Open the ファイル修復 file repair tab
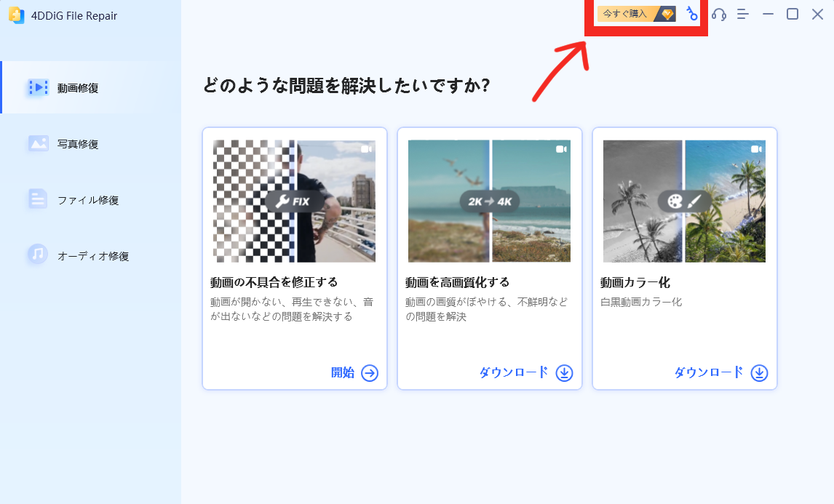The height and width of the screenshot is (504, 834). (x=87, y=200)
